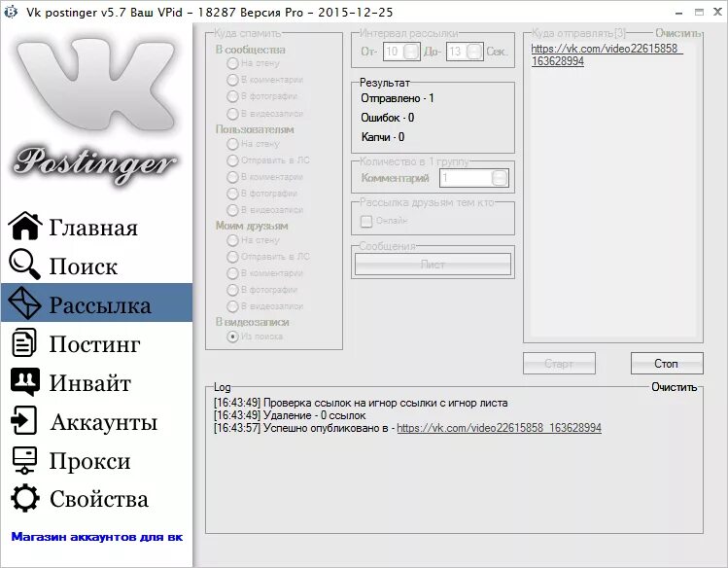
Task: Click the log line about Удаление - 0 ссылок
Action: (290, 415)
